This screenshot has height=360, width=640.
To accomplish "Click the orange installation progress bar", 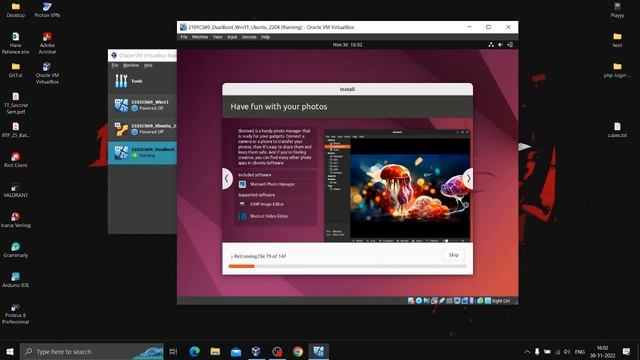I will [242, 266].
